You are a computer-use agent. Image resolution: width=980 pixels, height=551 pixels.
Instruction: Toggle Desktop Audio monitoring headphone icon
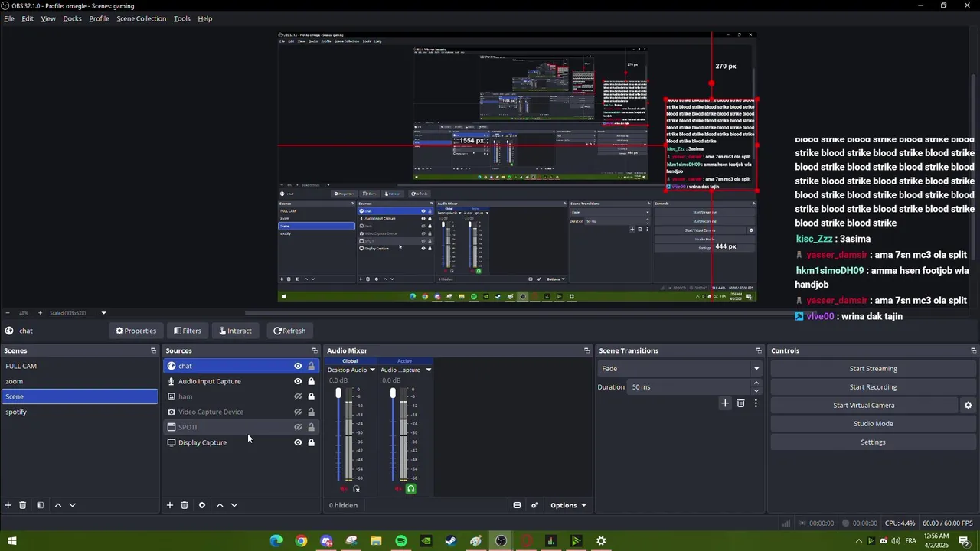(356, 489)
